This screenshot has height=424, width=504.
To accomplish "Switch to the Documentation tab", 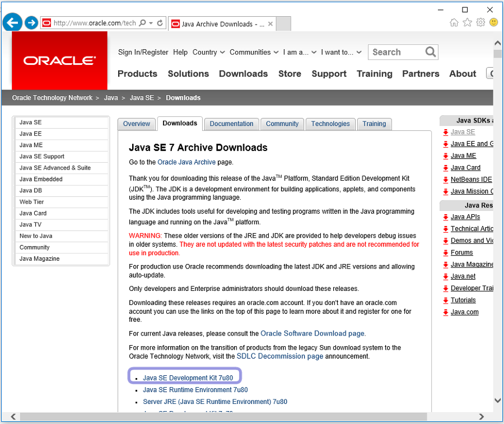I will click(231, 124).
